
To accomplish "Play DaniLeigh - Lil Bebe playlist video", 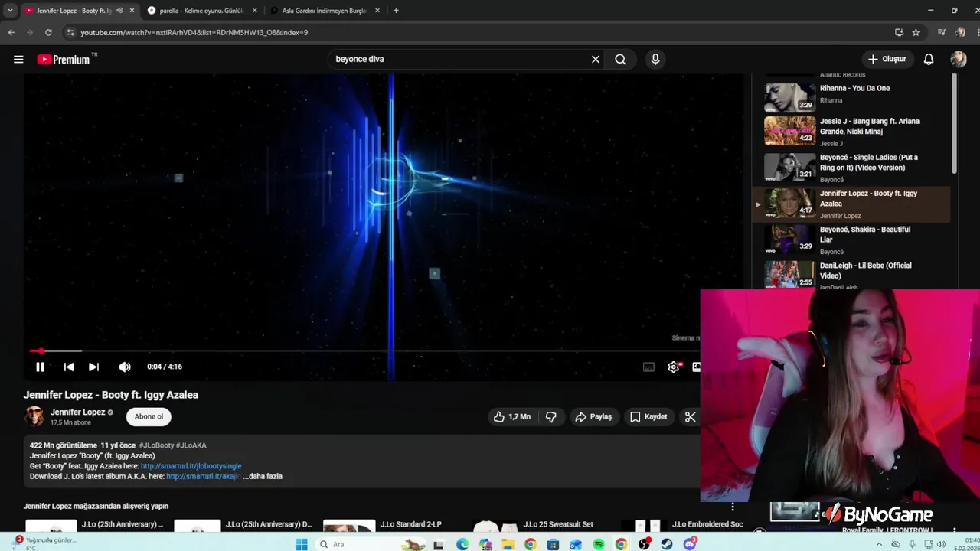I will click(850, 274).
